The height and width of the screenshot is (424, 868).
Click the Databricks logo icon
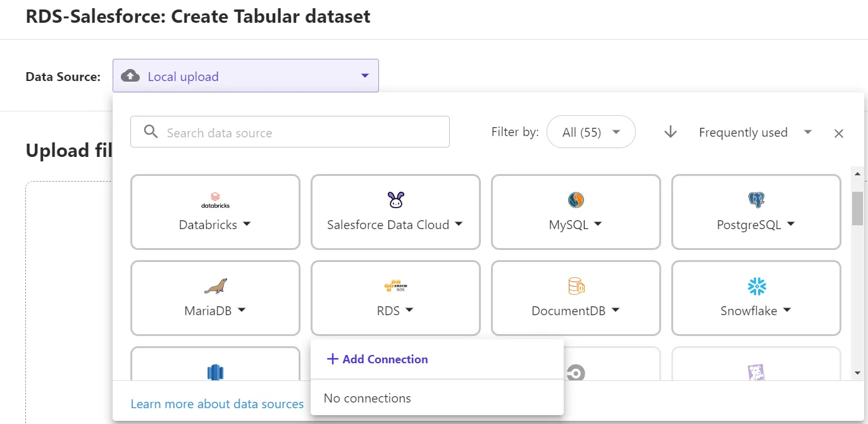pyautogui.click(x=215, y=200)
